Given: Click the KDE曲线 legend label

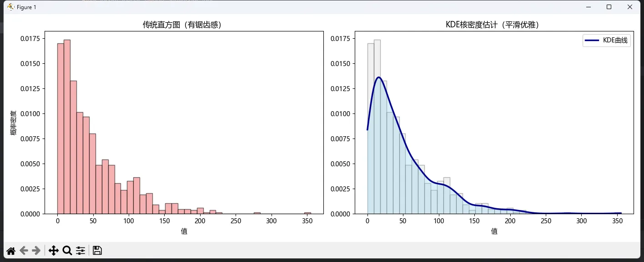Looking at the screenshot, I should point(615,41).
